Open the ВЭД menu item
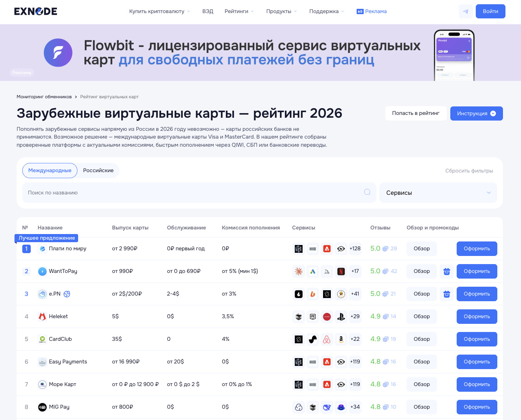This screenshot has width=521, height=420. 208,11
